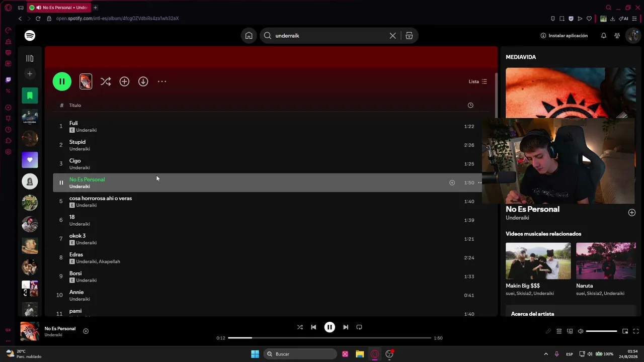The width and height of the screenshot is (644, 362).
Task: Open browser downloads
Action: [x=612, y=19]
